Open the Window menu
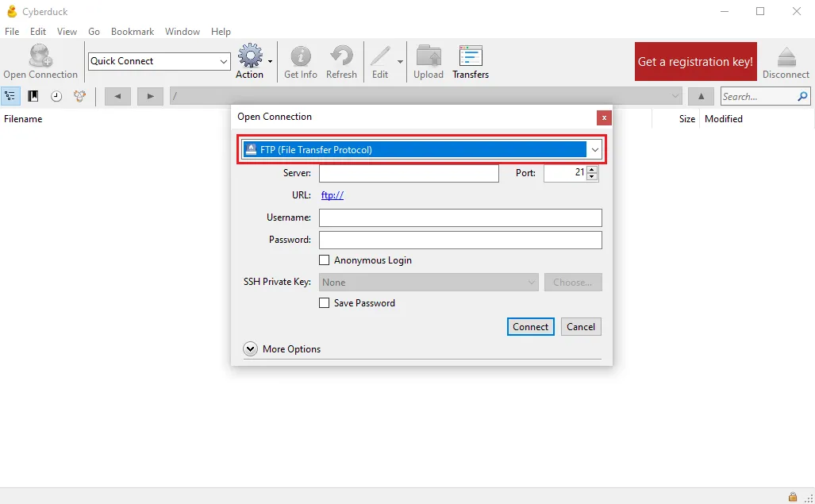The image size is (815, 504). pyautogui.click(x=183, y=31)
